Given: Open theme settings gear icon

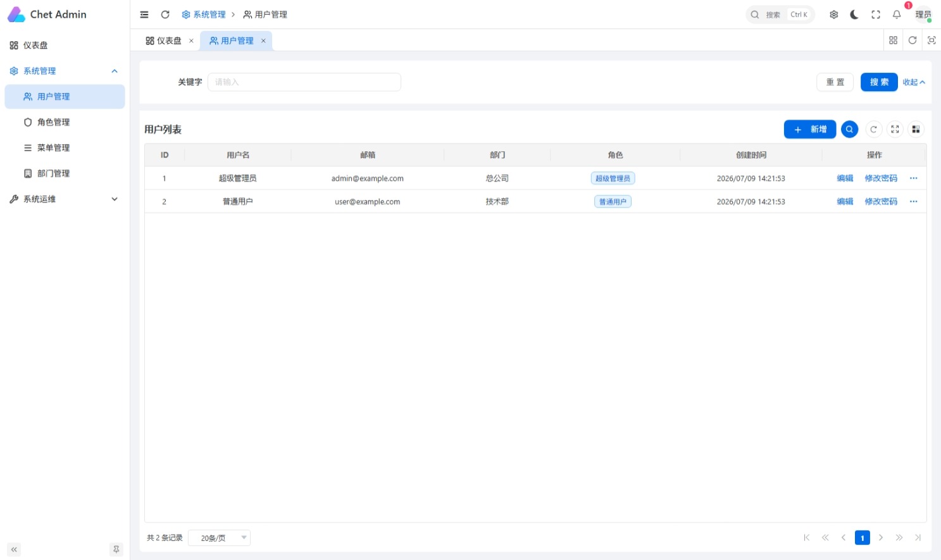Looking at the screenshot, I should 834,15.
